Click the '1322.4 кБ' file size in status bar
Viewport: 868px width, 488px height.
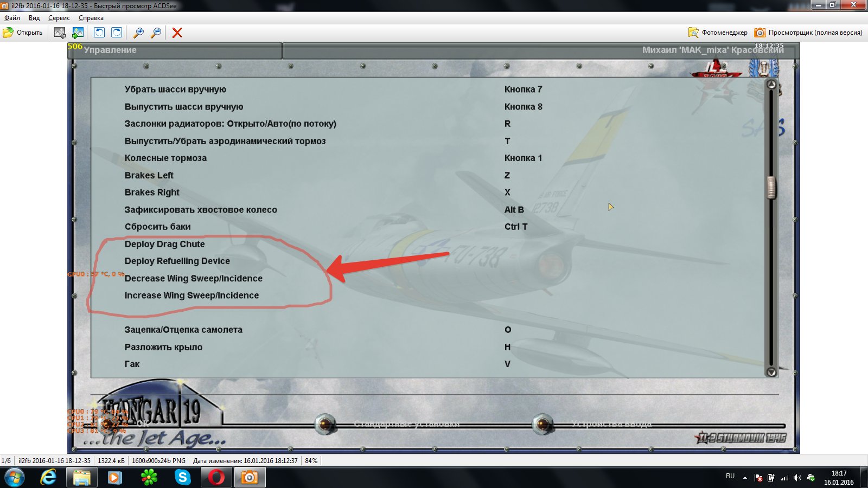111,461
